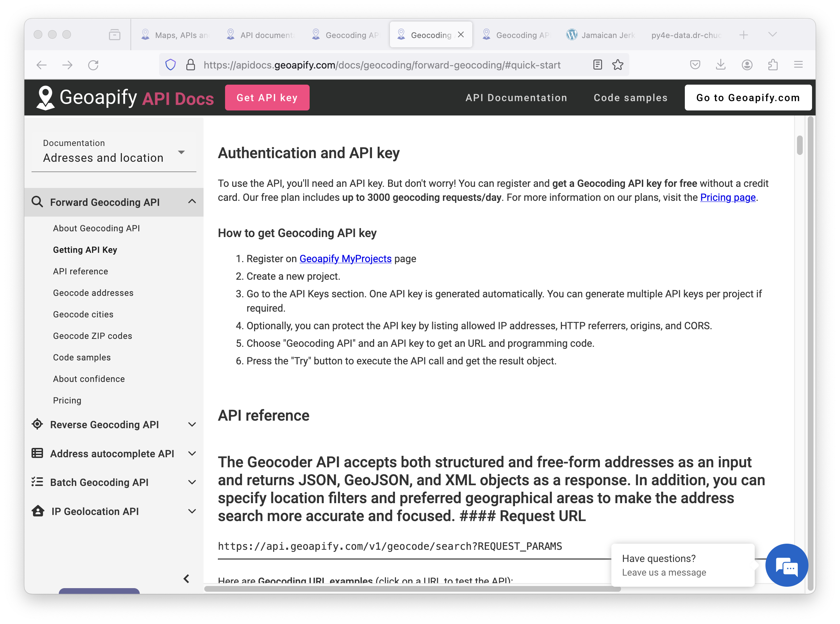Image resolution: width=840 pixels, height=624 pixels.
Task: Click the 'Authentication and API key' heading
Action: 309,153
